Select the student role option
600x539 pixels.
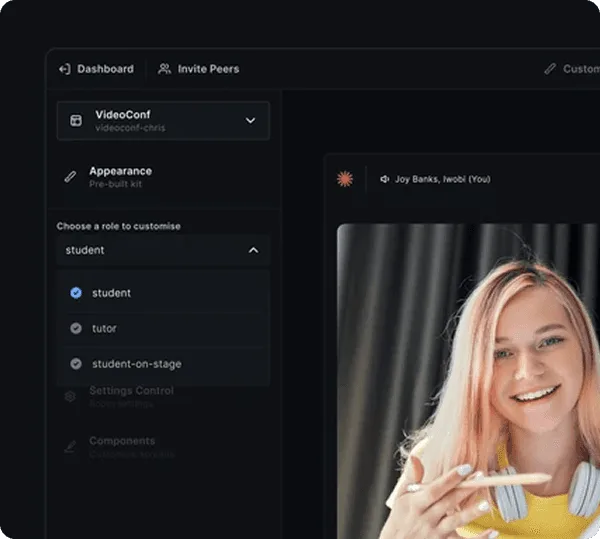163,293
